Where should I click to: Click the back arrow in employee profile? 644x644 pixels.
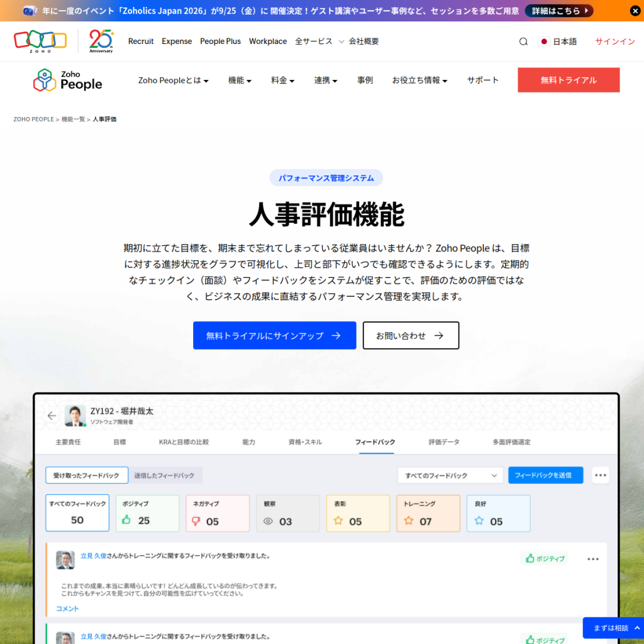click(x=52, y=416)
